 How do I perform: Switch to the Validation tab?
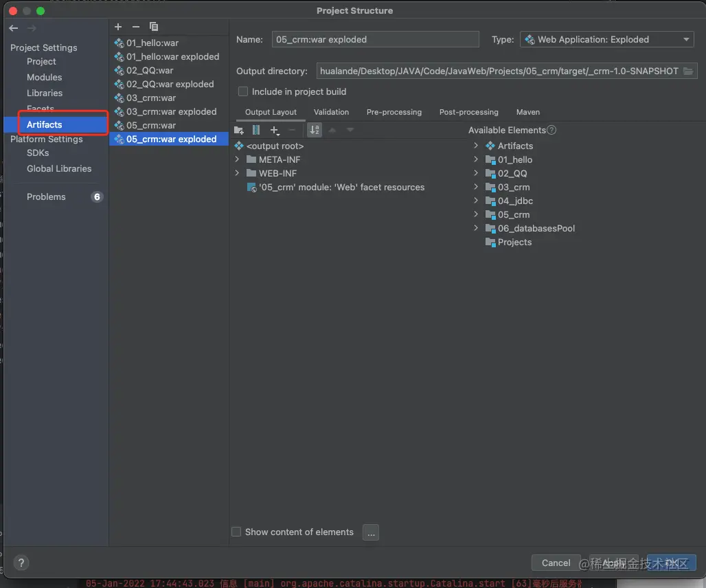(331, 112)
